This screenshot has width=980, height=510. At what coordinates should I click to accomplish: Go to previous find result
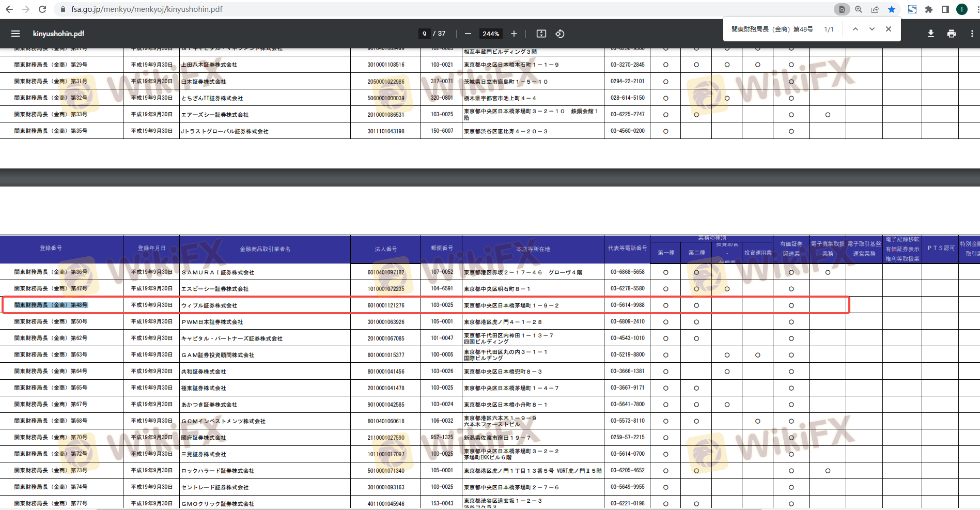855,29
